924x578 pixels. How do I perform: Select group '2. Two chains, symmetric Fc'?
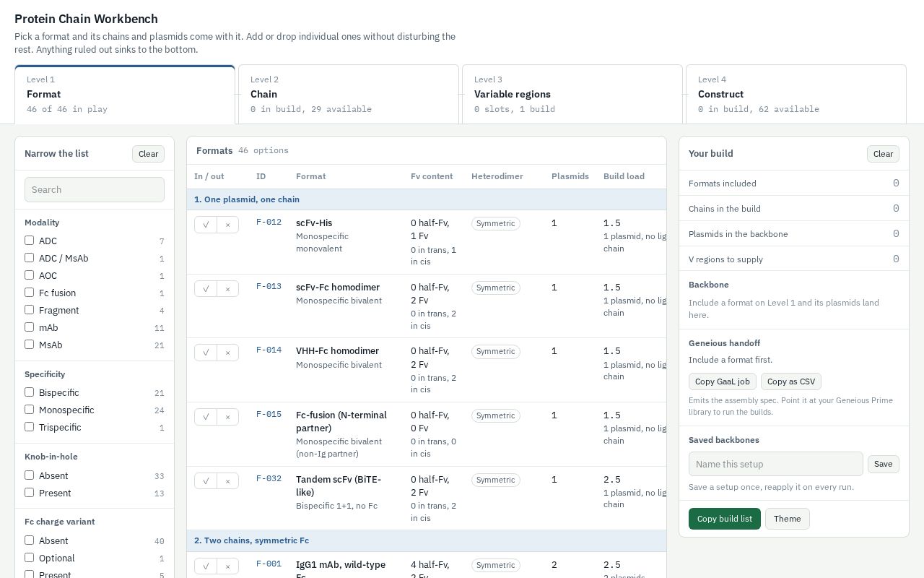pos(427,540)
